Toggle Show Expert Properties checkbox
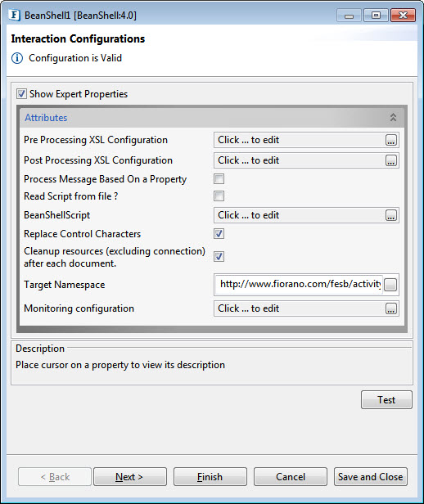The width and height of the screenshot is (424, 504). [x=21, y=94]
